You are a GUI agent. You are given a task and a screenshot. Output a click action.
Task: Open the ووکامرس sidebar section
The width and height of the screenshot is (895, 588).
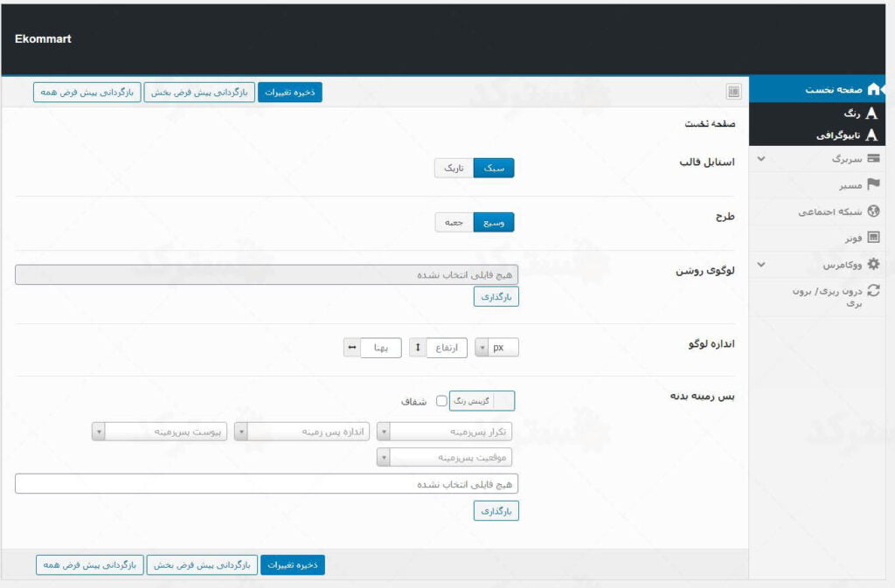[x=843, y=264]
